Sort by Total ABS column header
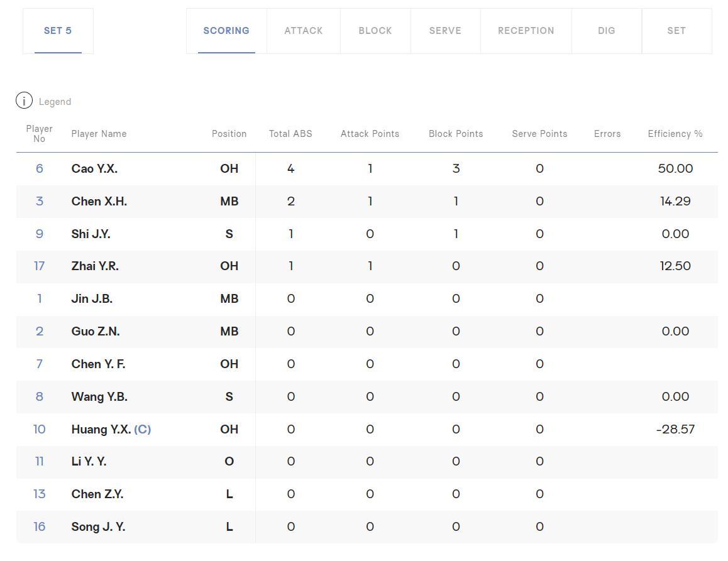This screenshot has width=728, height=561. pyautogui.click(x=290, y=134)
